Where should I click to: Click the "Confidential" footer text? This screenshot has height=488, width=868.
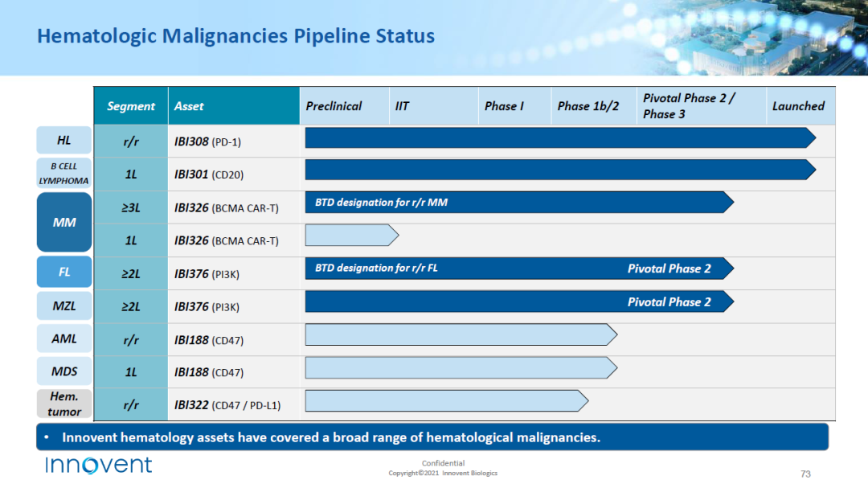[444, 463]
